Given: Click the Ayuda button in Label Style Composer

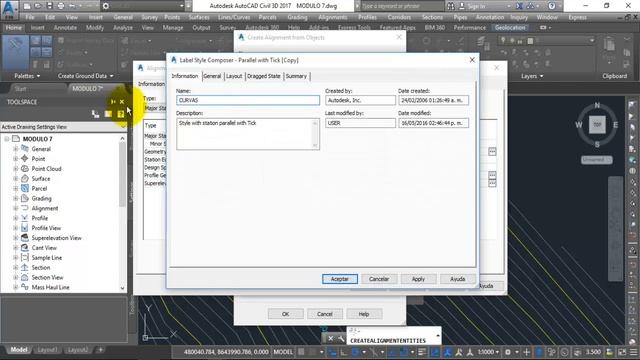Looking at the screenshot, I should click(458, 279).
